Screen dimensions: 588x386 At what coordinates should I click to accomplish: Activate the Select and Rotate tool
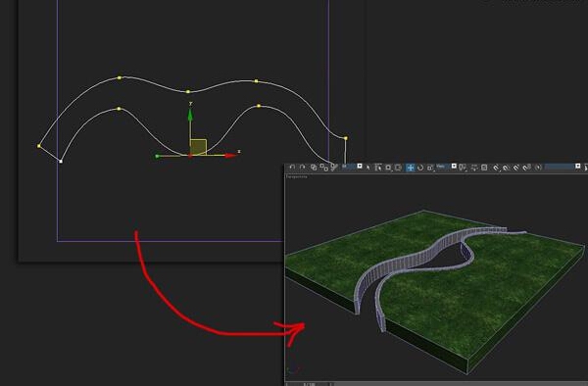pyautogui.click(x=420, y=168)
